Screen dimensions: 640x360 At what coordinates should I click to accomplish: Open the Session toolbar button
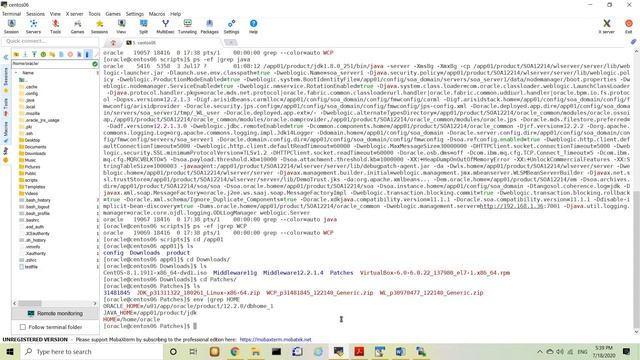[11, 27]
